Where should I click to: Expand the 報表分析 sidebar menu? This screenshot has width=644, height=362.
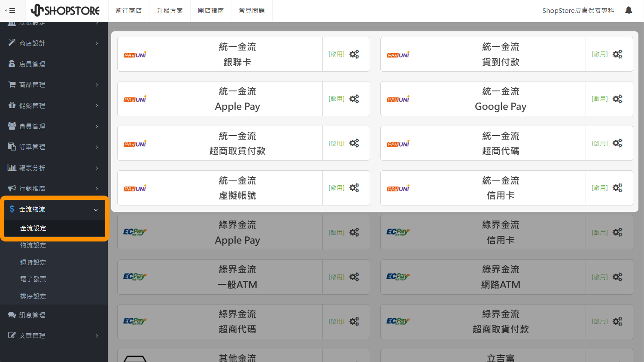click(x=54, y=168)
